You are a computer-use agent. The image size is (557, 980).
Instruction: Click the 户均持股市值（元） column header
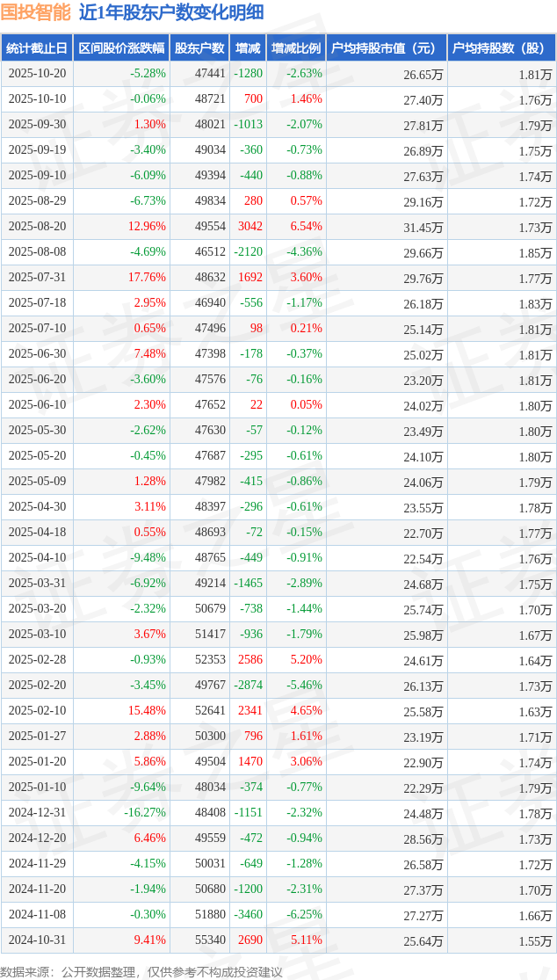click(387, 48)
